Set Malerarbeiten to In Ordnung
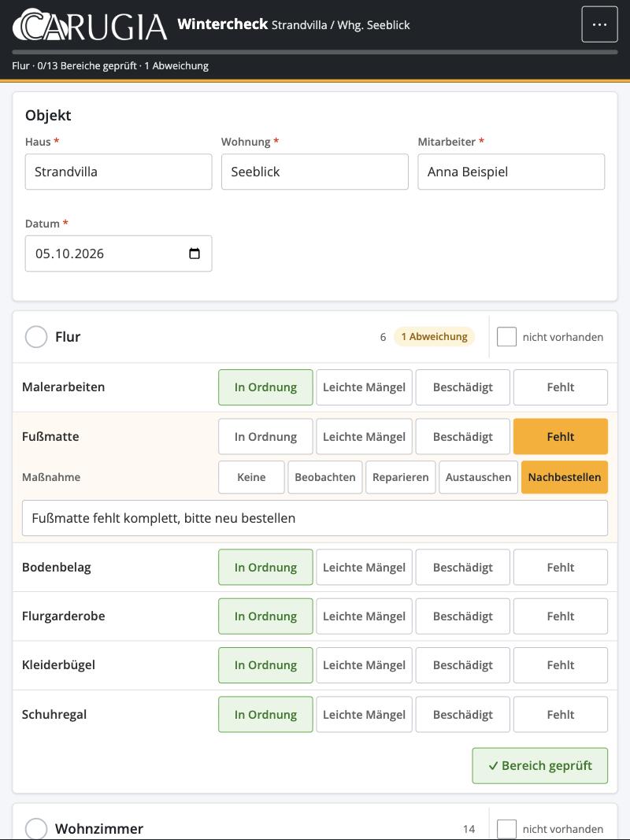Viewport: 630px width, 840px height. 265,387
